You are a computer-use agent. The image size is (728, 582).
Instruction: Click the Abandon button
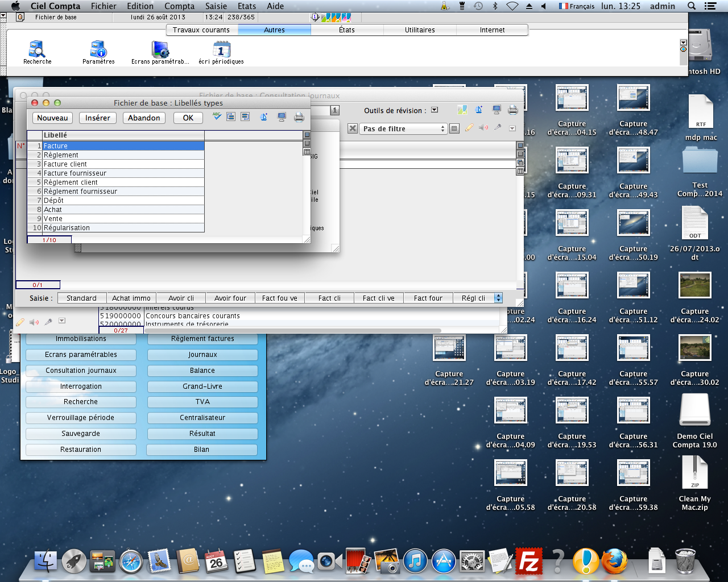pos(144,118)
